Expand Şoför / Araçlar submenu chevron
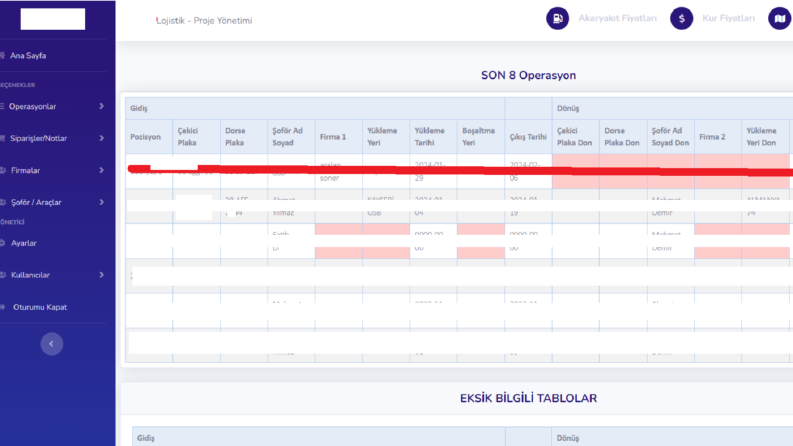Image resolution: width=793 pixels, height=446 pixels. coord(101,202)
